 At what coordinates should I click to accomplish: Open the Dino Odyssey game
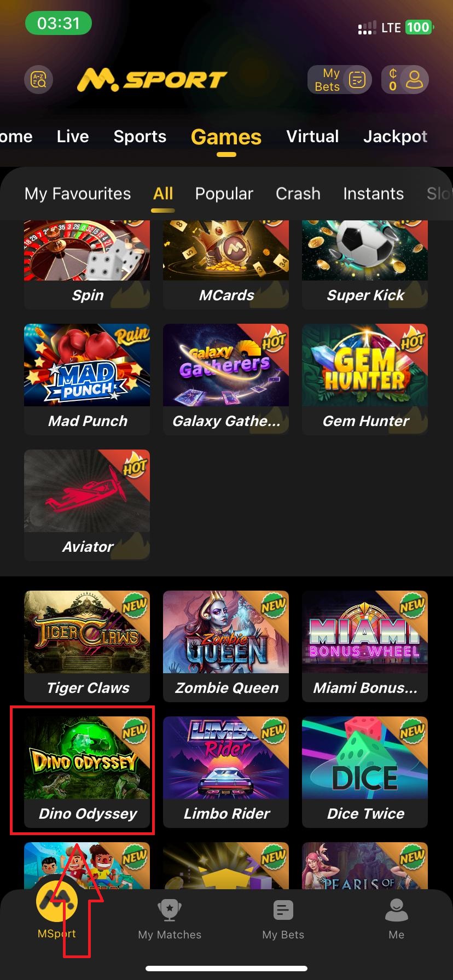pos(87,772)
